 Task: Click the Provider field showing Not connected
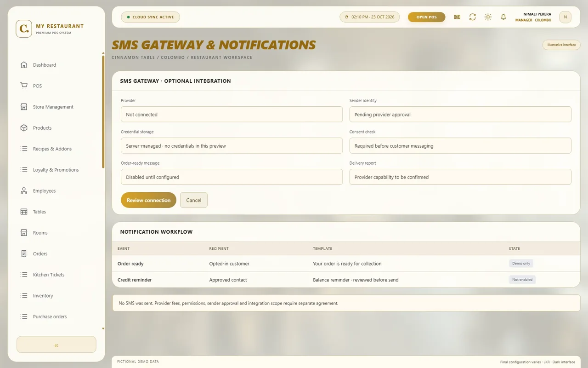pos(232,115)
